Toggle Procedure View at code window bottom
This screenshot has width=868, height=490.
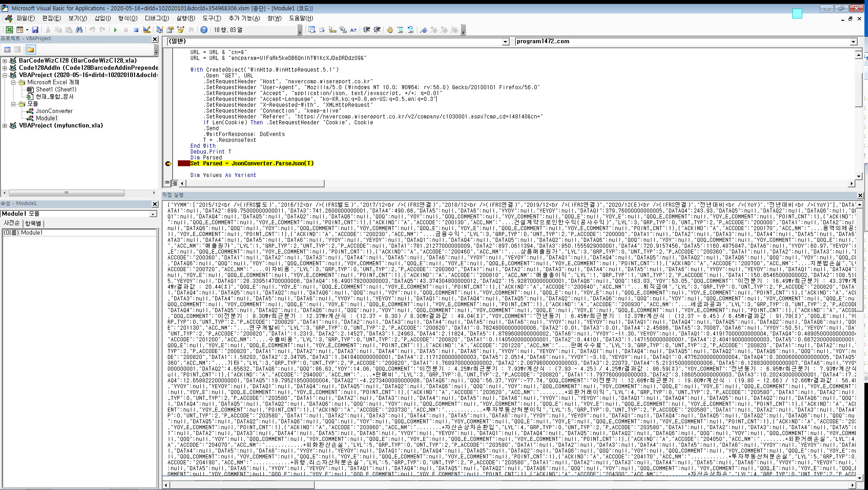[x=167, y=183]
